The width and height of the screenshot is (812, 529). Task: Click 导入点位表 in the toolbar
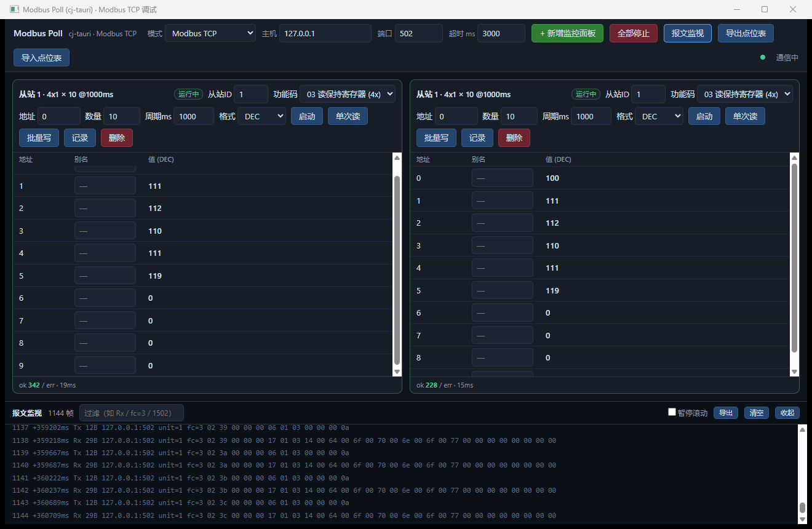41,58
